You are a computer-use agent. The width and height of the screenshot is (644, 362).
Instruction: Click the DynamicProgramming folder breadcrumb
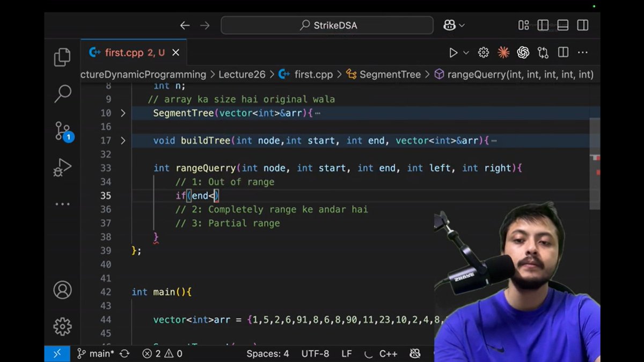(143, 75)
